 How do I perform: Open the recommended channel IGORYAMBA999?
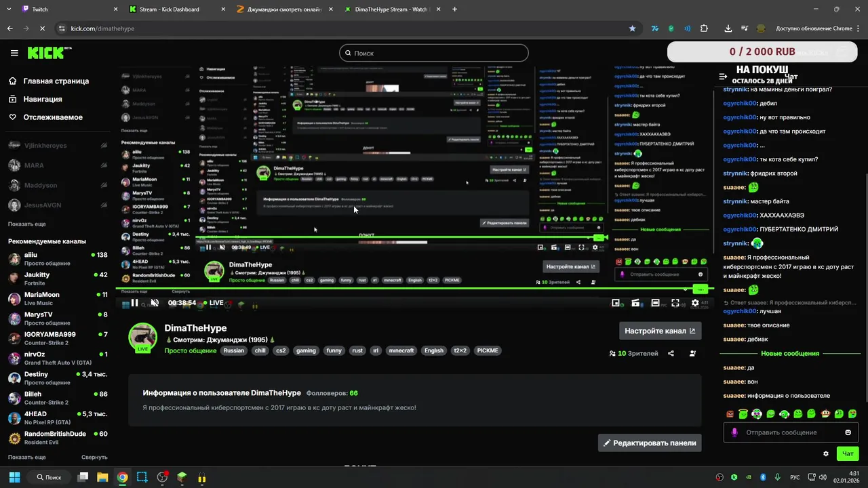point(58,338)
